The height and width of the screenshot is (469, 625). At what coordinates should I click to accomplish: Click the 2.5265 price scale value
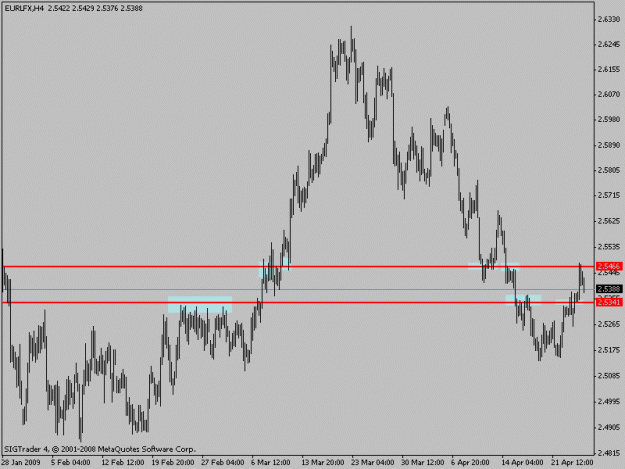point(609,324)
